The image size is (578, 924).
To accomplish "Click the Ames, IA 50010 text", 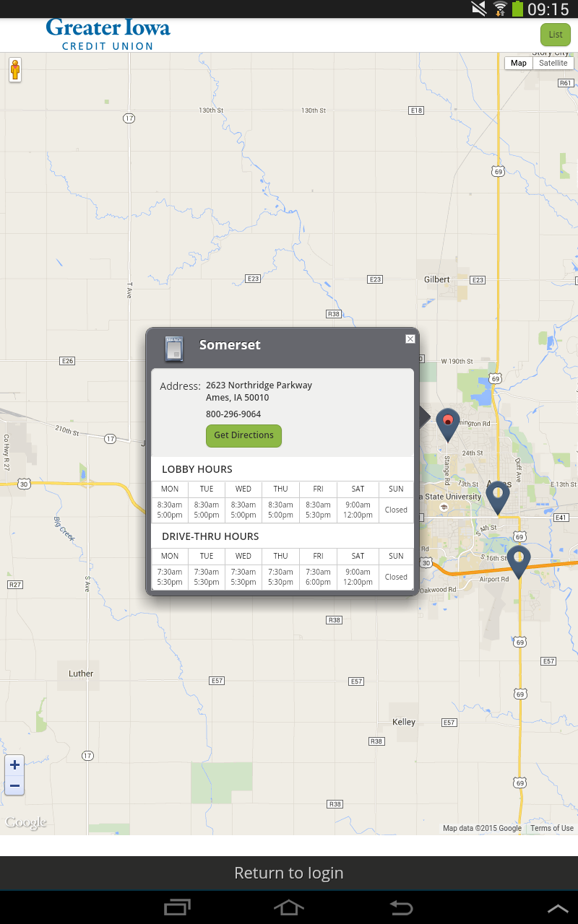I will click(237, 398).
